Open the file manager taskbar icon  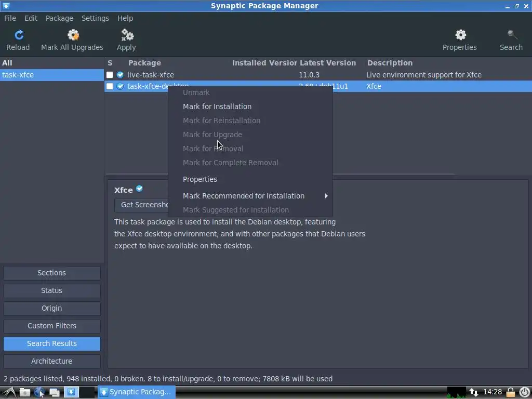[25, 392]
